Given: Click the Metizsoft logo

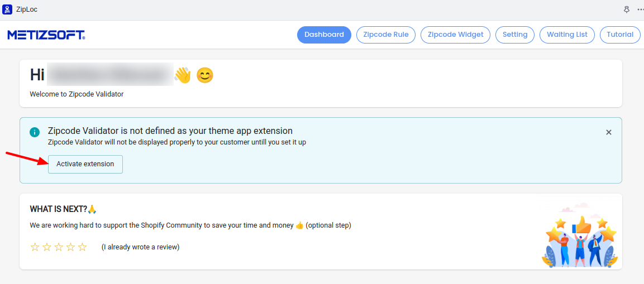Looking at the screenshot, I should click(46, 35).
